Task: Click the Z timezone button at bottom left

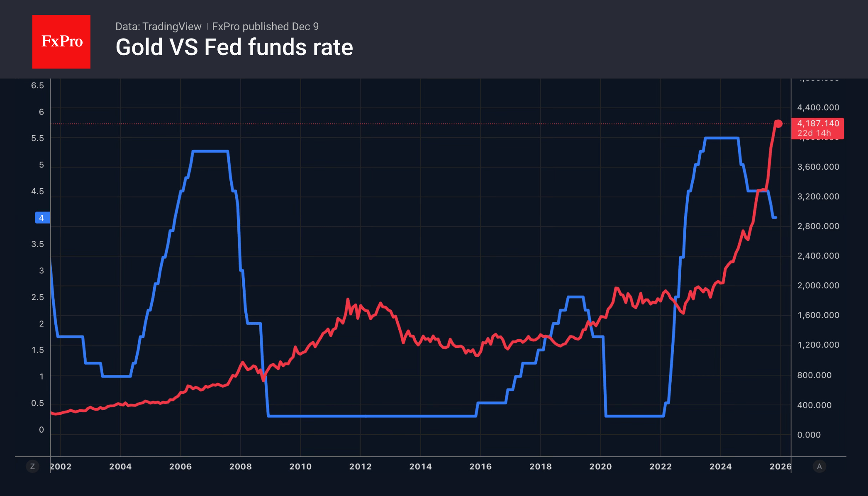Action: [32, 467]
